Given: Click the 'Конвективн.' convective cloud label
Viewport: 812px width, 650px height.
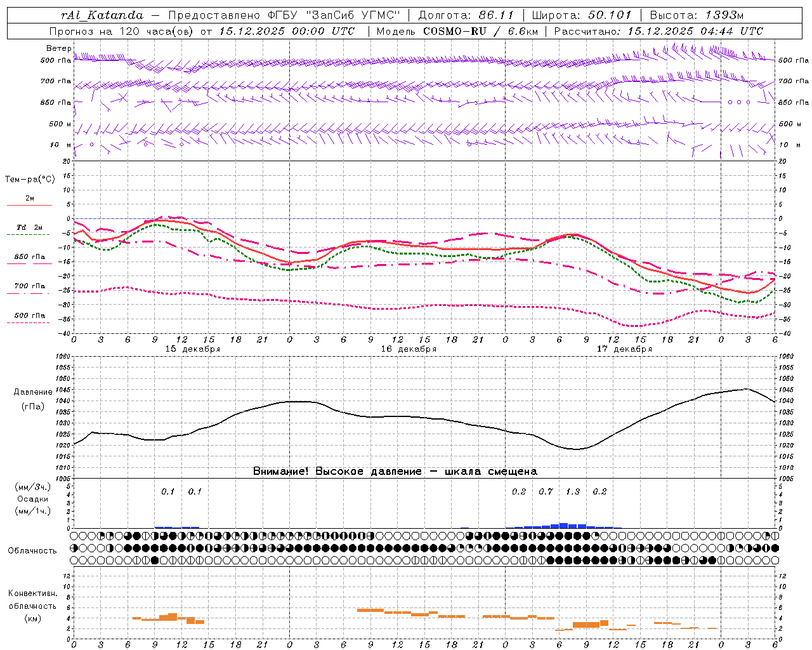Looking at the screenshot, I should click(x=33, y=594).
